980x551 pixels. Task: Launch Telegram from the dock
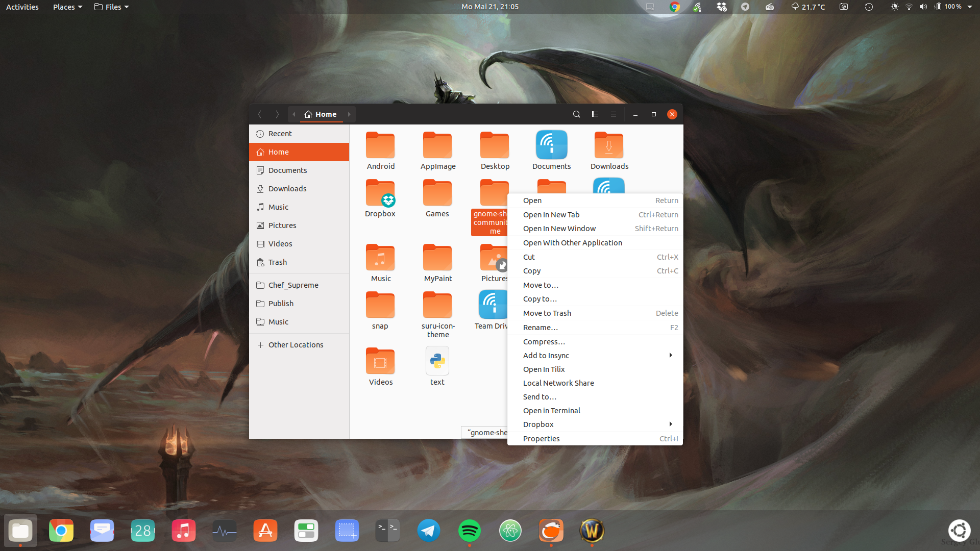point(428,531)
